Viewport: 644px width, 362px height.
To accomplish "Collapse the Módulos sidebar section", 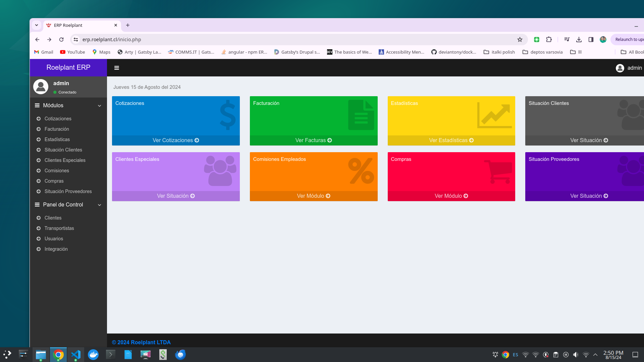I will (100, 106).
